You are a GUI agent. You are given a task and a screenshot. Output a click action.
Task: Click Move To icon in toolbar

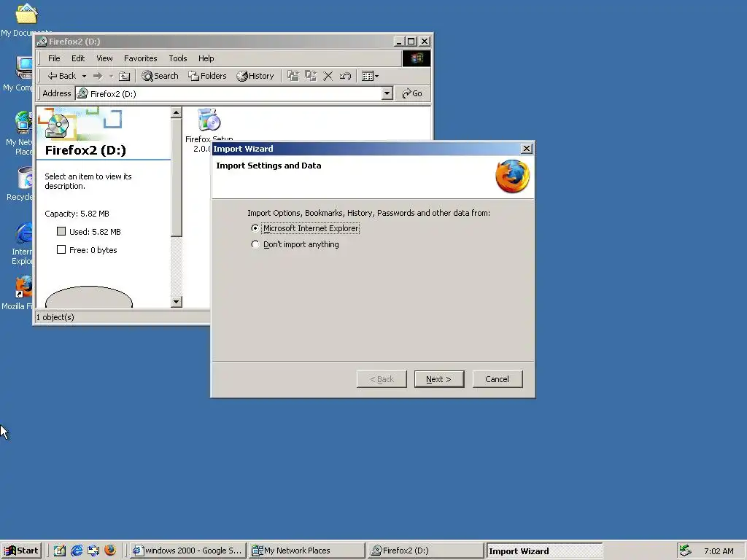click(x=293, y=76)
